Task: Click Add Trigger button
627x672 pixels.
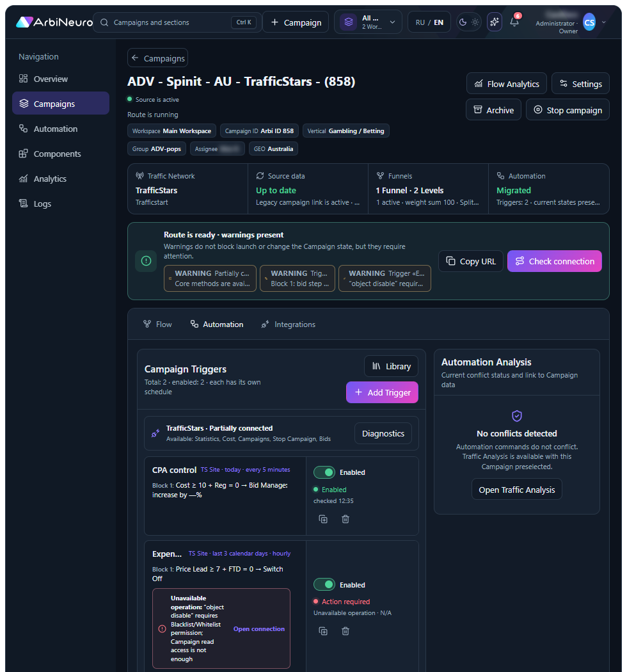Action: tap(382, 392)
